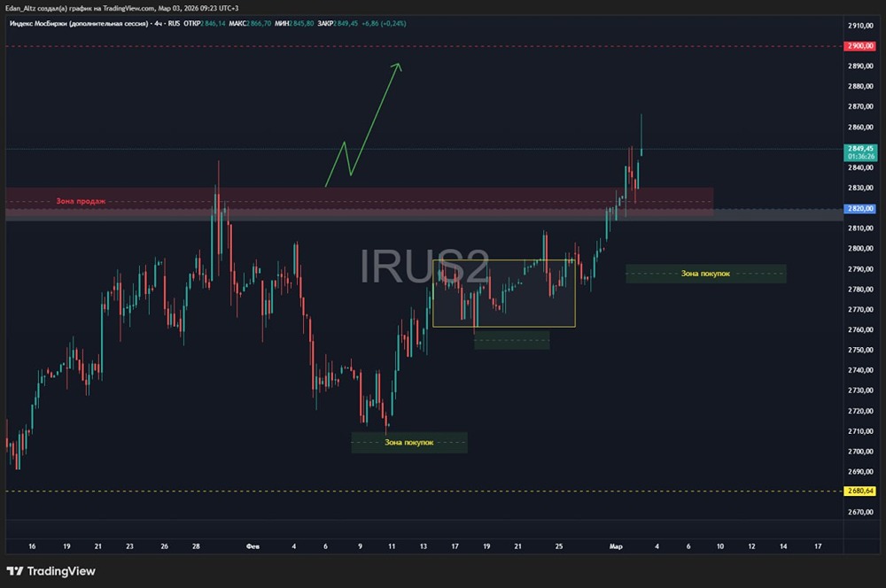Click the 2 890,00 price scale tick
The image size is (886, 588).
pos(860,66)
